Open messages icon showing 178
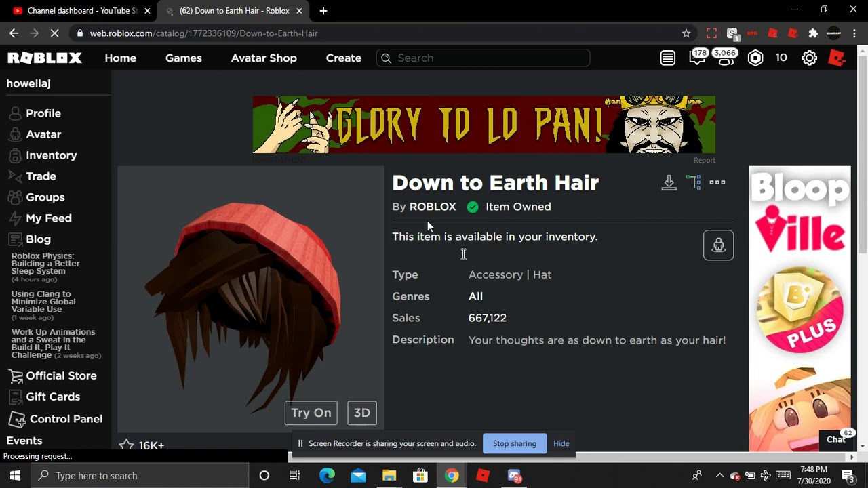The image size is (868, 488). (697, 58)
